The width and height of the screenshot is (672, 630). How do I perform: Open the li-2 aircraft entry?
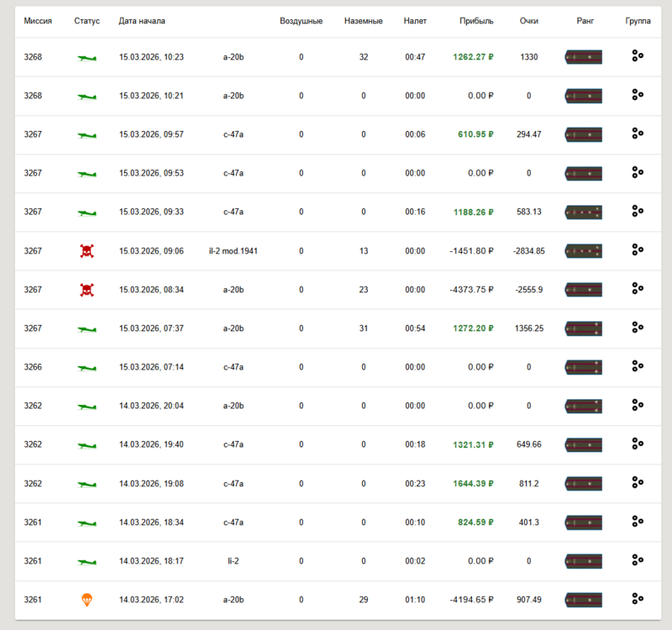(x=233, y=561)
